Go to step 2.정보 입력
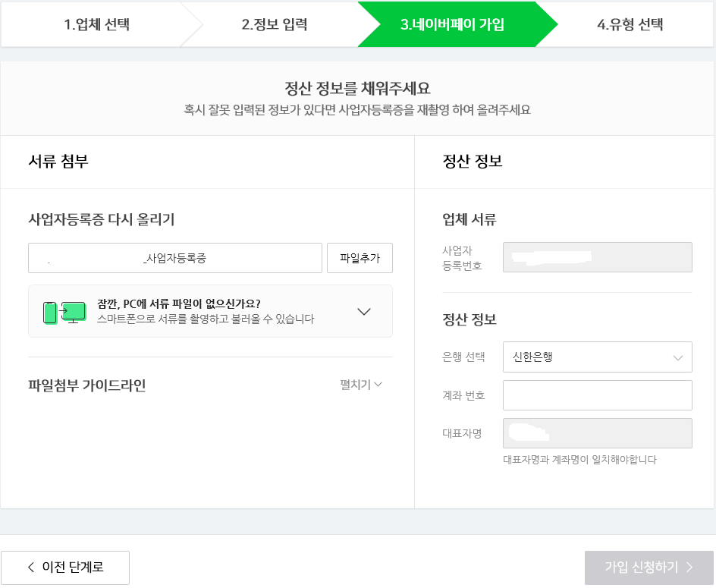 pyautogui.click(x=275, y=24)
